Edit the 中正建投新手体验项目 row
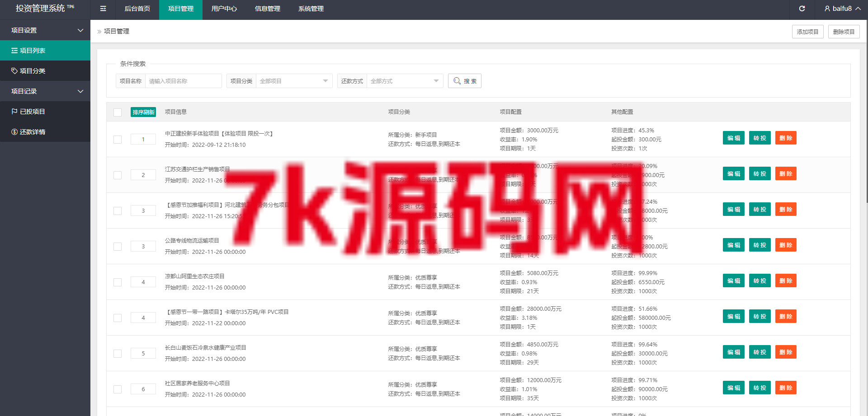The width and height of the screenshot is (868, 416). click(734, 138)
